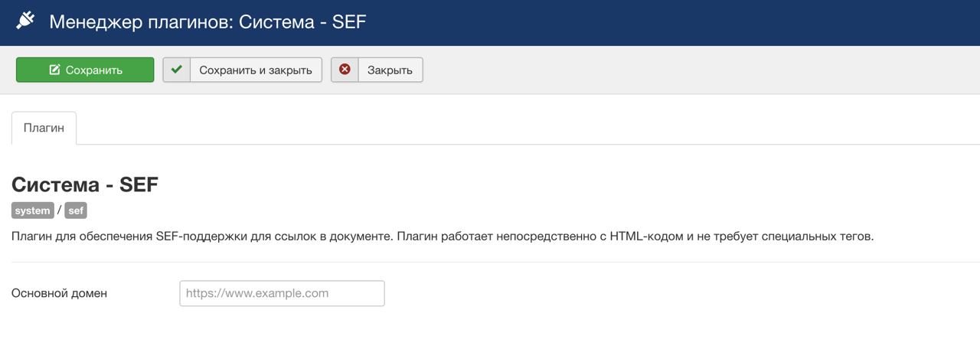Open the Плагин tab

coord(44,128)
